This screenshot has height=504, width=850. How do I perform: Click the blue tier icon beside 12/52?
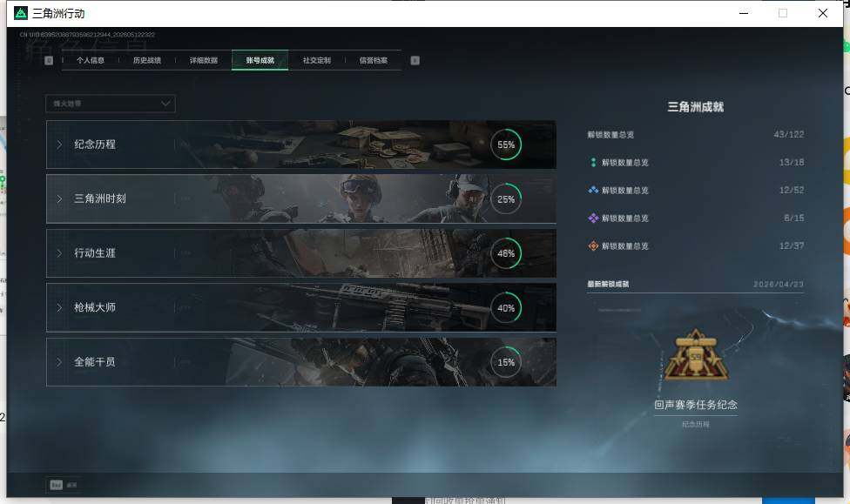[x=594, y=191]
